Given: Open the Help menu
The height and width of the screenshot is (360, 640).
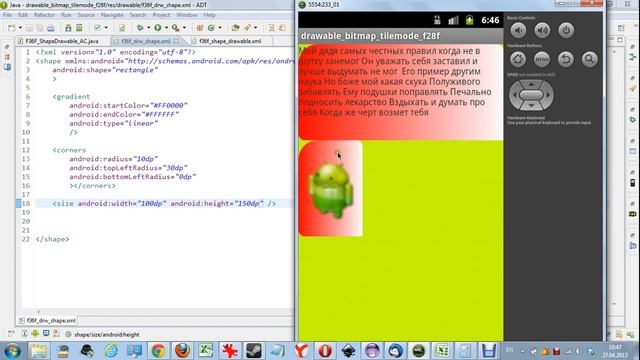Looking at the screenshot, I should click(209, 15).
